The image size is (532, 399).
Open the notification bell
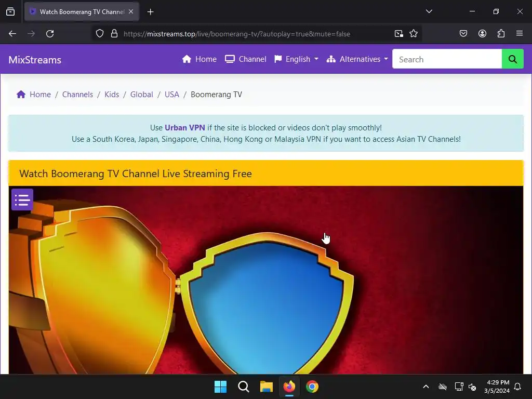click(x=517, y=387)
